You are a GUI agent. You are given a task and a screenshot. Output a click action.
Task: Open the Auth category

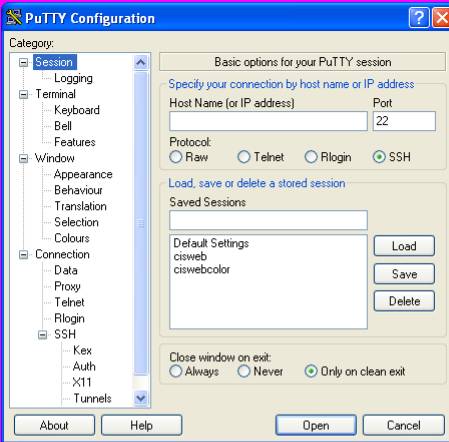pos(84,366)
